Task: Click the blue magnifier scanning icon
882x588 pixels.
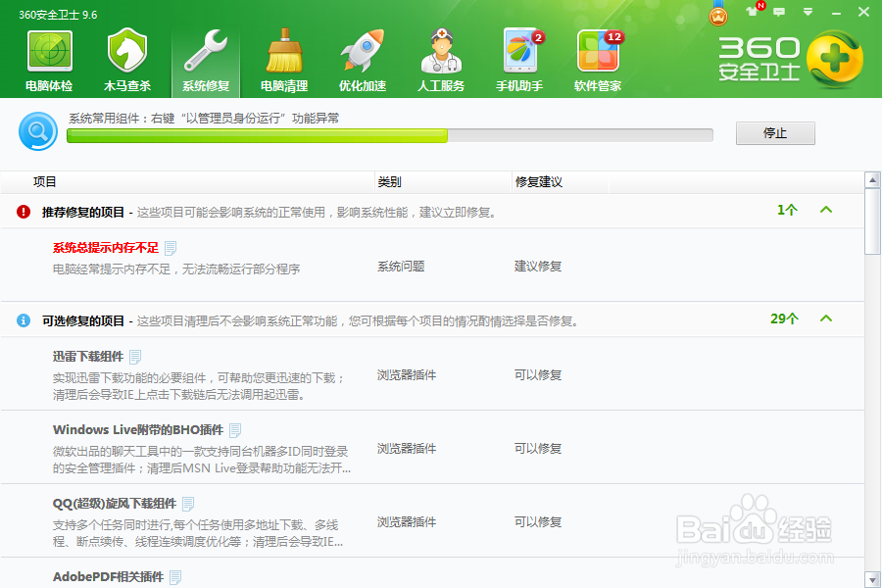Action: (38, 131)
